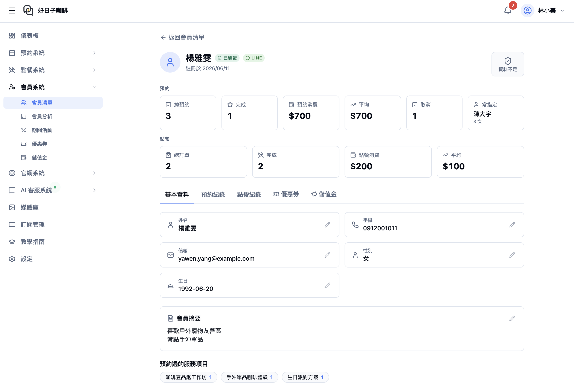574x392 pixels.
Task: Click the 教學指南 graduation cap icon
Action: point(12,242)
